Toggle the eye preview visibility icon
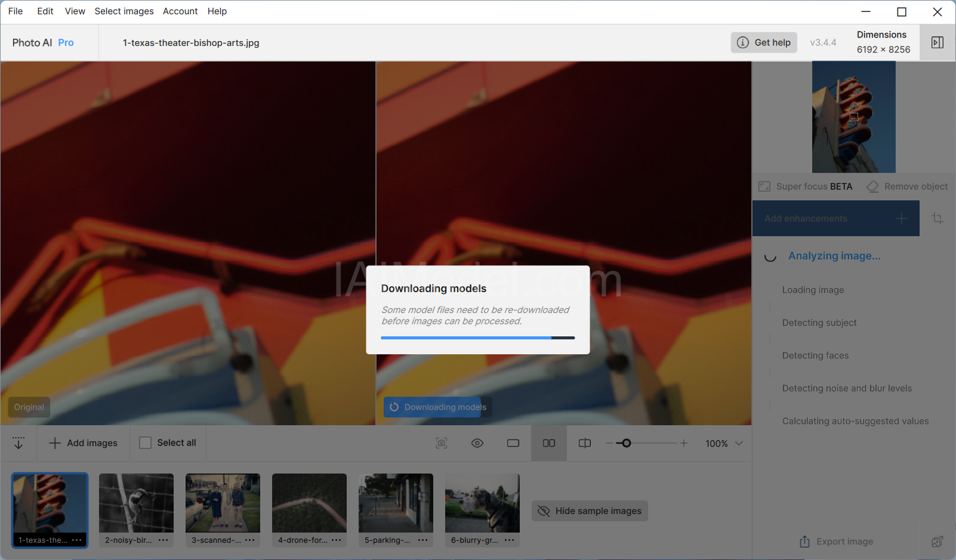The width and height of the screenshot is (956, 560). click(477, 443)
